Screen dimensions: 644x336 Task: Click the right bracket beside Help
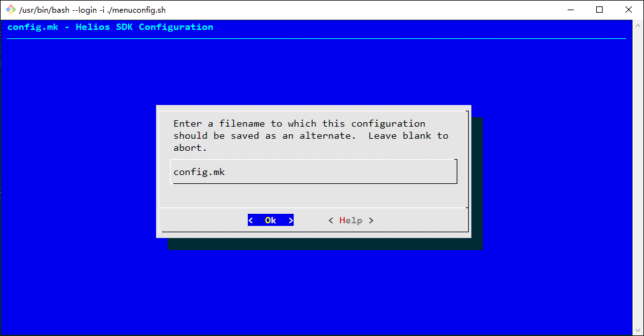tap(371, 220)
